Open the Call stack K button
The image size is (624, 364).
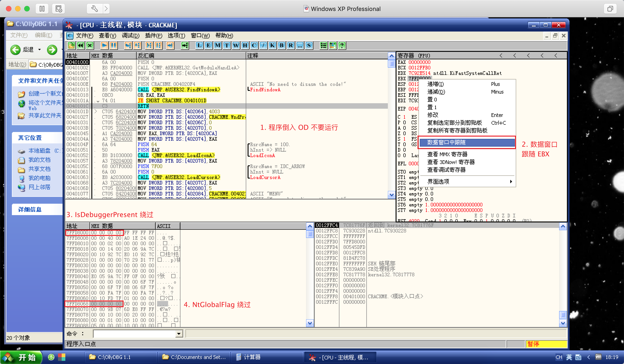(x=272, y=45)
